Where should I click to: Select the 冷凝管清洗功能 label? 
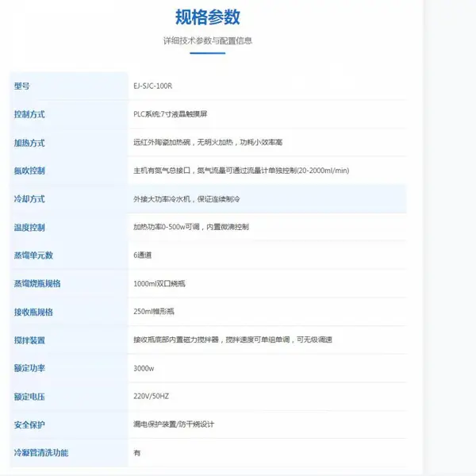[41, 453]
